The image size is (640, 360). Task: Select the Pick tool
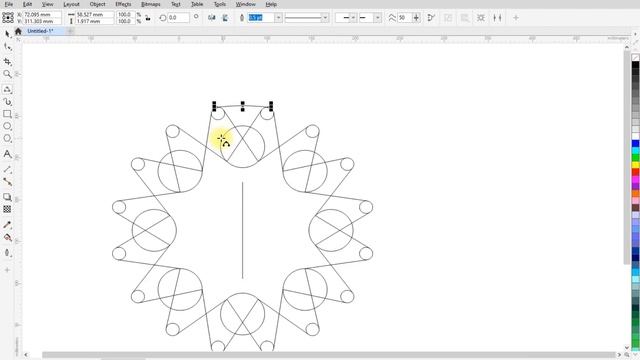7,34
